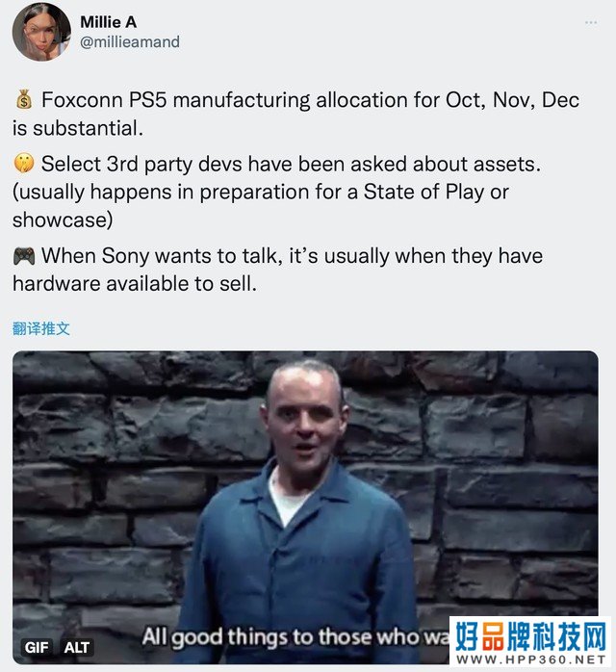Click the 好品牌科技网 watermark logo

tap(530, 636)
